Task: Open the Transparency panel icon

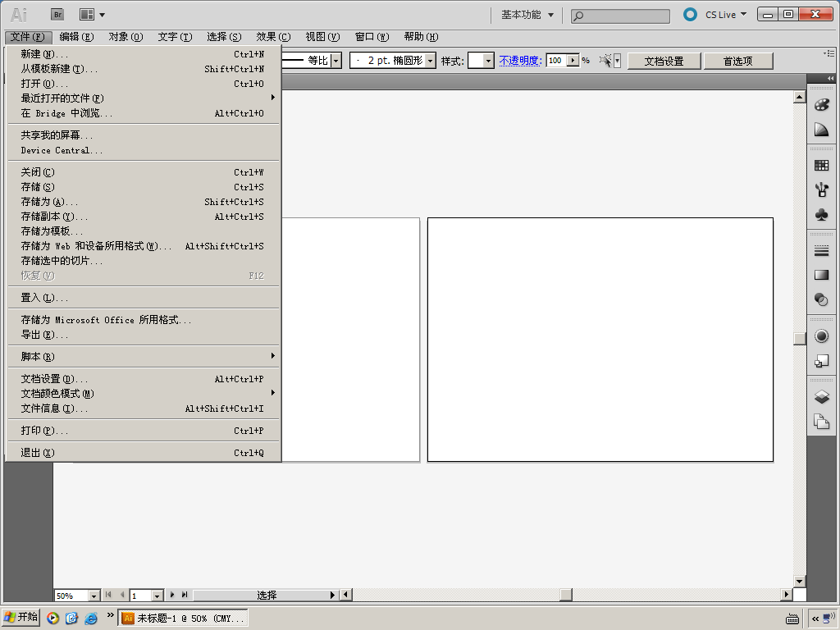Action: (821, 299)
